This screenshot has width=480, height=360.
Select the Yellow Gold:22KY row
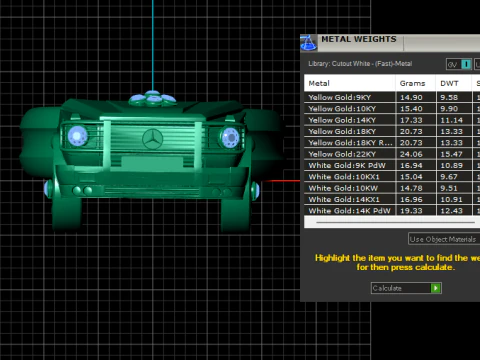click(392, 154)
